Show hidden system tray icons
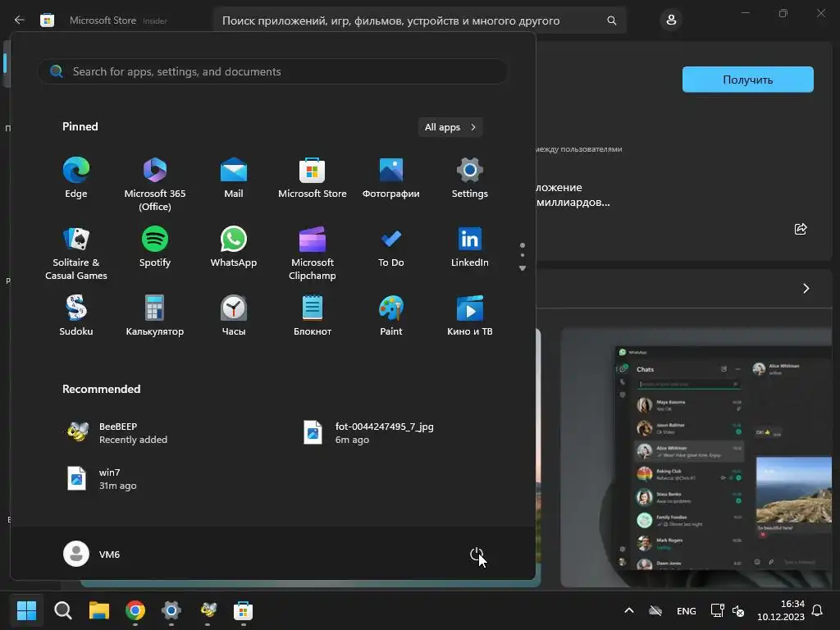Screen dimensions: 840x630 [x=629, y=610]
